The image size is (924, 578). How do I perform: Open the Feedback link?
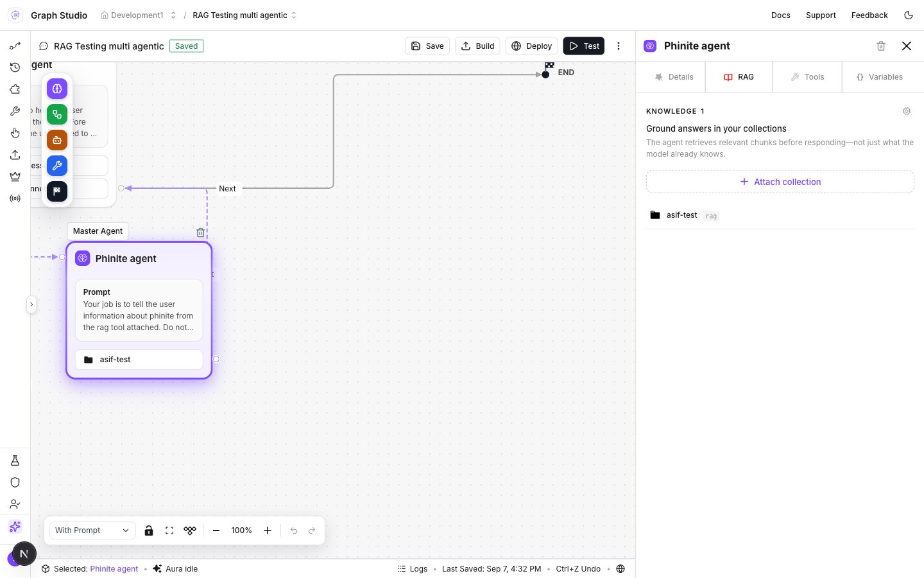click(x=869, y=15)
